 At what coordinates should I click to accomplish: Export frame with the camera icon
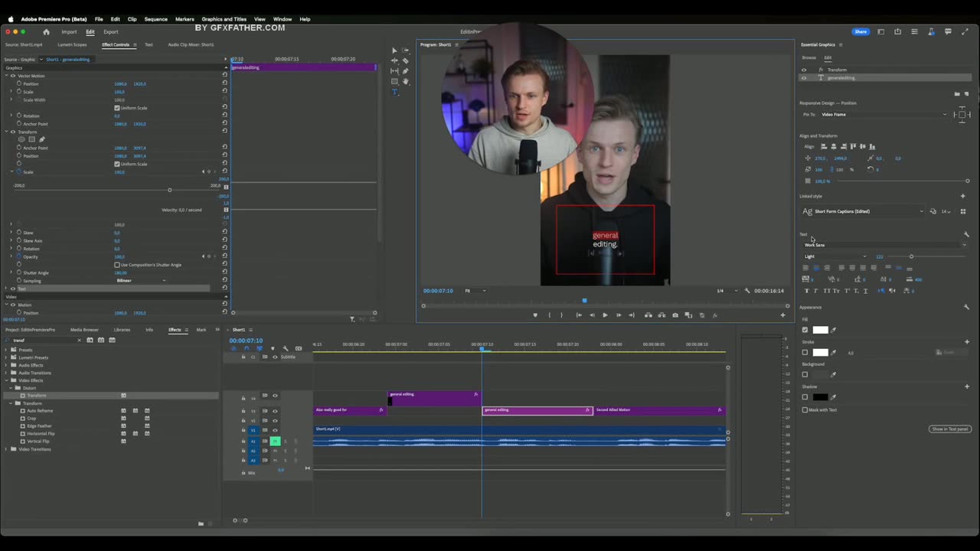coord(675,315)
